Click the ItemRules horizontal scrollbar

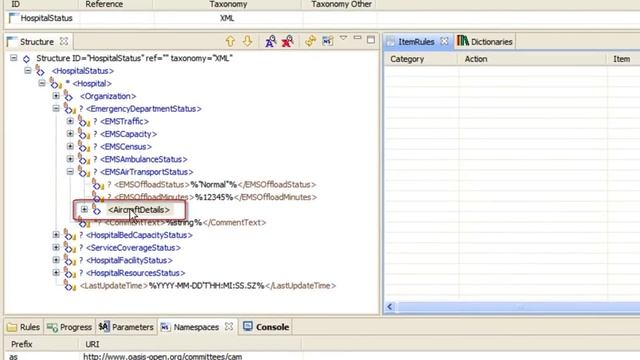click(518, 307)
